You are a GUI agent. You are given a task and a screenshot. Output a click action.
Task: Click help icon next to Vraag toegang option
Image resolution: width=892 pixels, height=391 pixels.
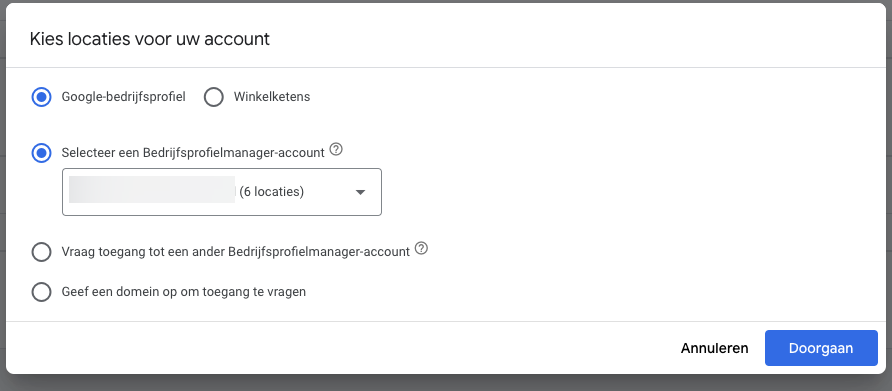(x=421, y=249)
